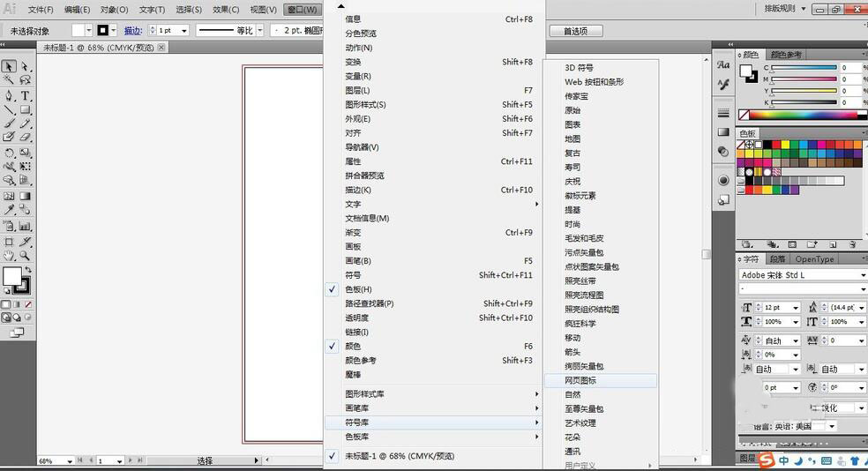
Task: Open the 68% zoom level dropdown
Action: 70,460
